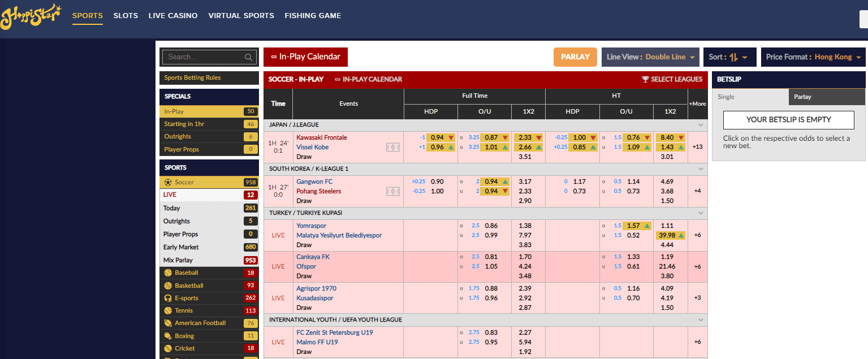Click the +More column header
Image resolution: width=868 pixels, height=359 pixels.
pos(697,104)
